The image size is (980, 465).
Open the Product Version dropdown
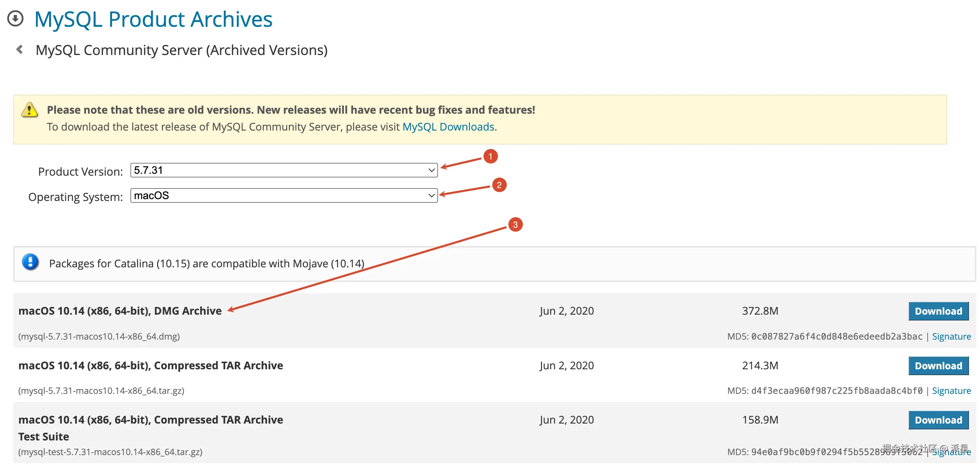283,170
